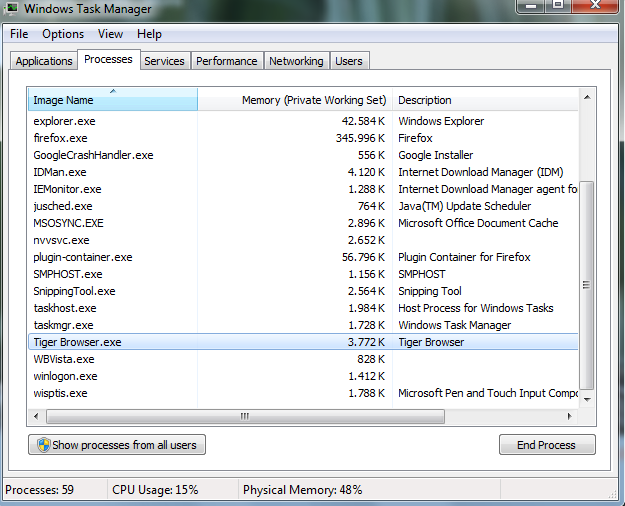Click the horizontal scrollbar right arrow
This screenshot has height=506, width=625.
click(x=570, y=417)
